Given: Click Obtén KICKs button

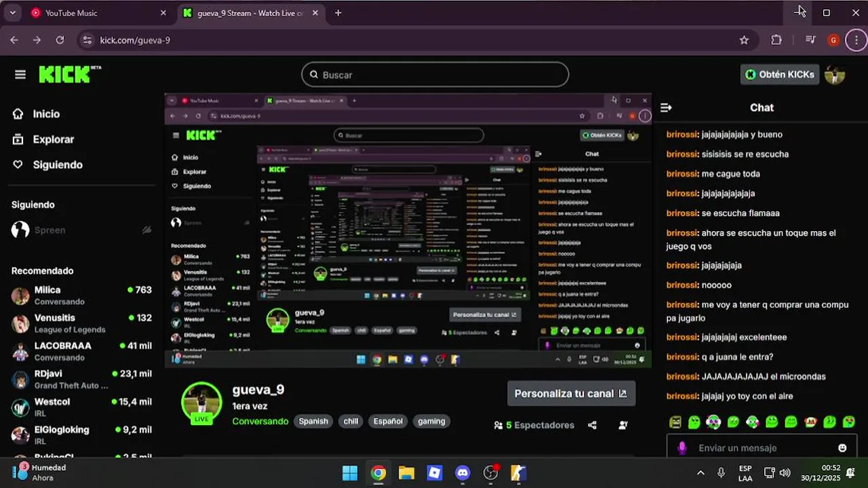Looking at the screenshot, I should (x=780, y=75).
